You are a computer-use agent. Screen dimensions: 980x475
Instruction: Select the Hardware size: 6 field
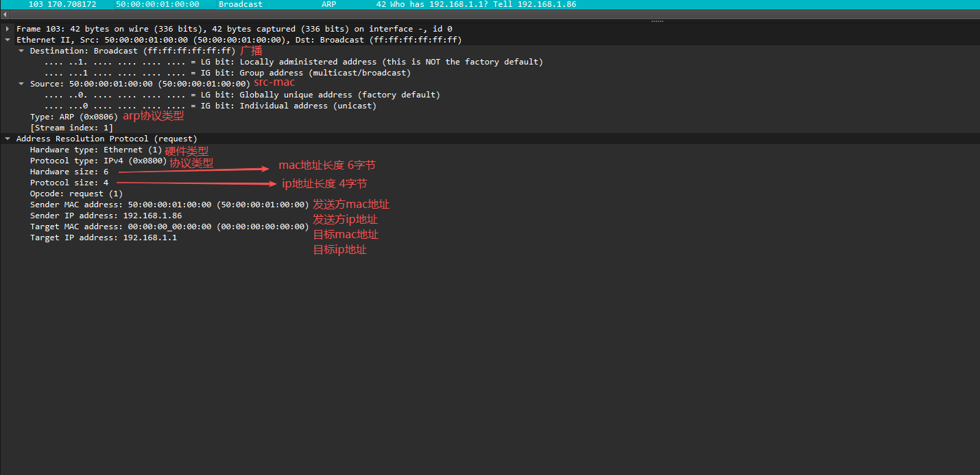pyautogui.click(x=69, y=172)
